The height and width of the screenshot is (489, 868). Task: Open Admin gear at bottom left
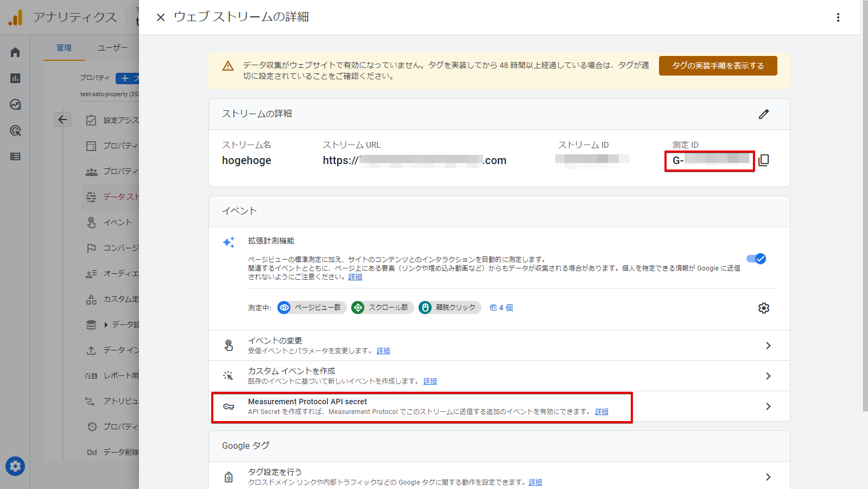click(x=15, y=466)
